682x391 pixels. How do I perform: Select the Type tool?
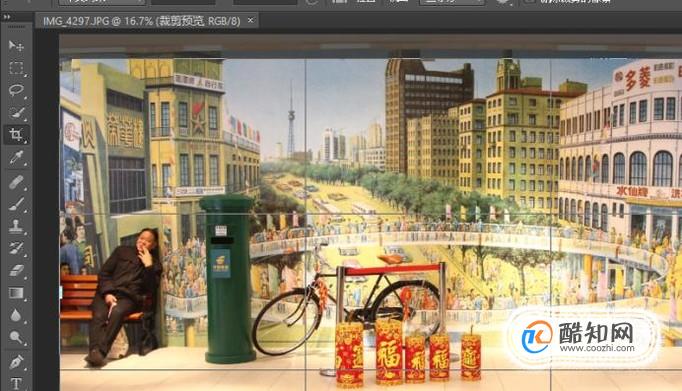(x=16, y=383)
